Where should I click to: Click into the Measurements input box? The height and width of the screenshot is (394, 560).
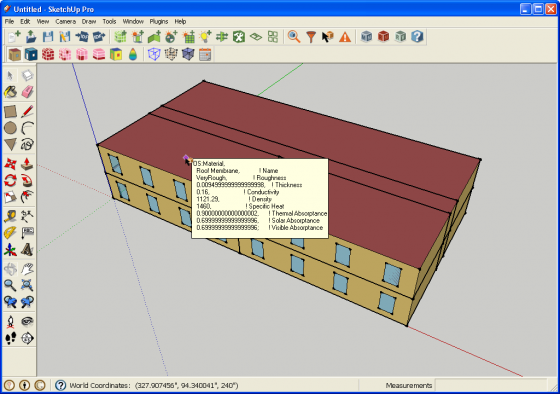(x=490, y=385)
